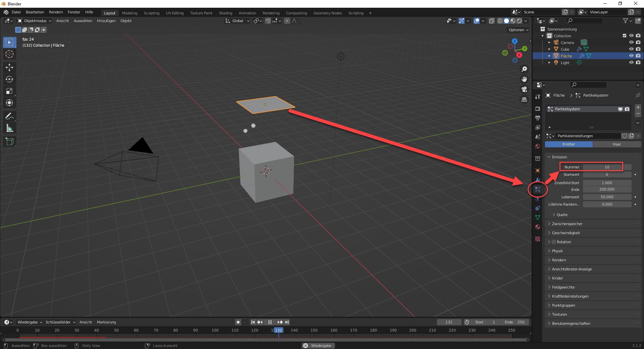
Task: Switch perspective/orthographic grid icon
Action: 524,99
